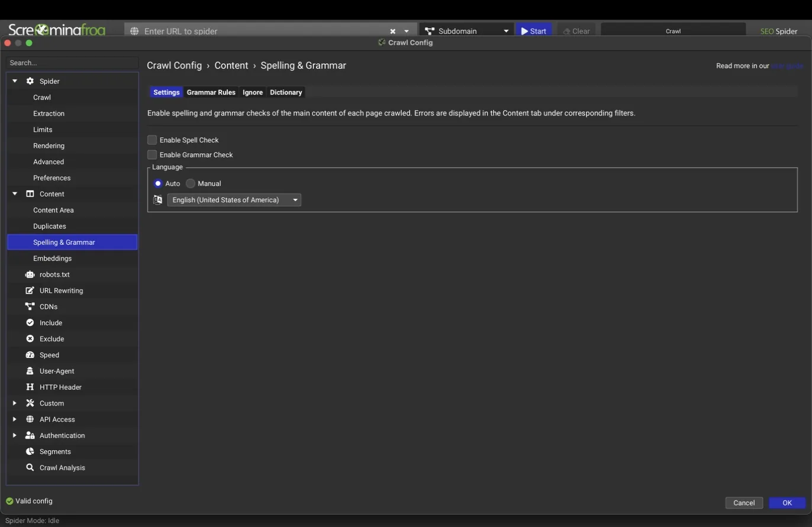Click the CDNs network icon
This screenshot has height=527, width=812.
point(30,306)
